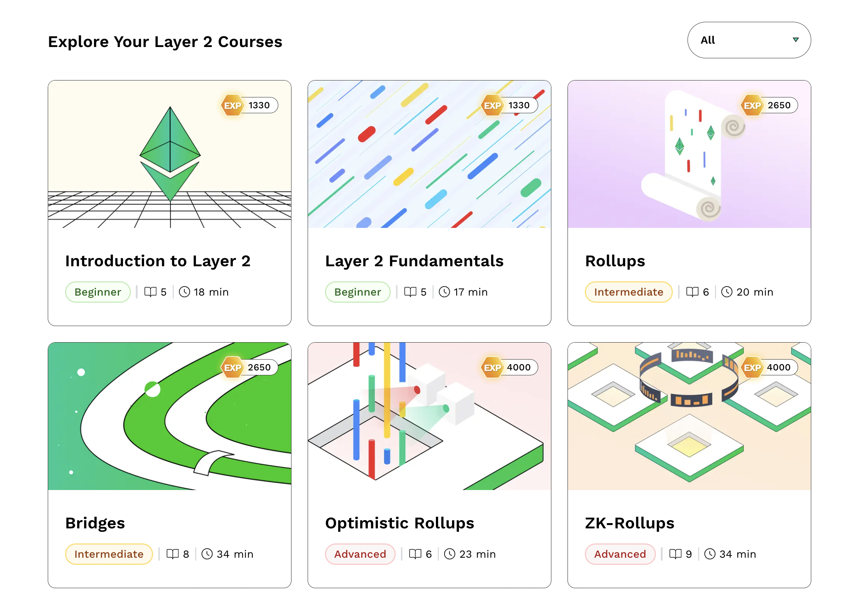Select the Rollups scroll illustration thumbnail
This screenshot has height=616, width=859.
(689, 154)
